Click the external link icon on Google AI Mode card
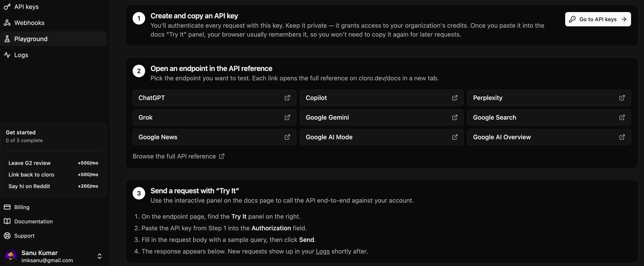Screen dimensions: 644x266 (455, 137)
